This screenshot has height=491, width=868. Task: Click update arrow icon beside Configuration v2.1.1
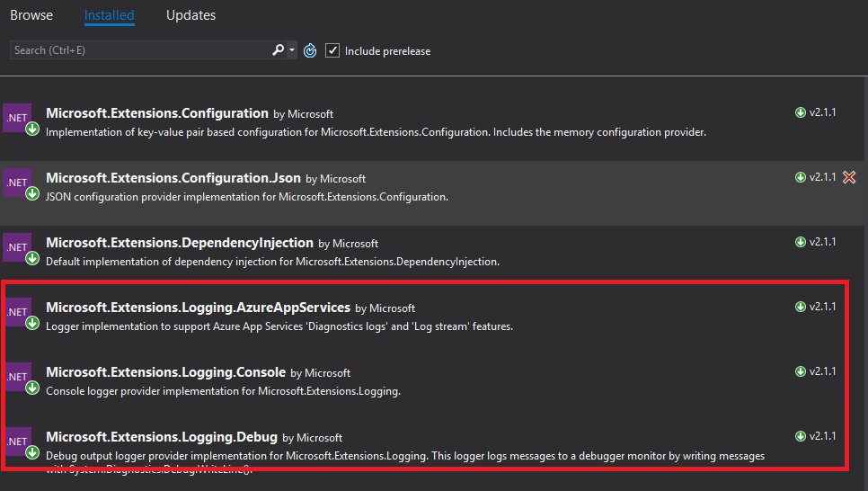pos(801,112)
